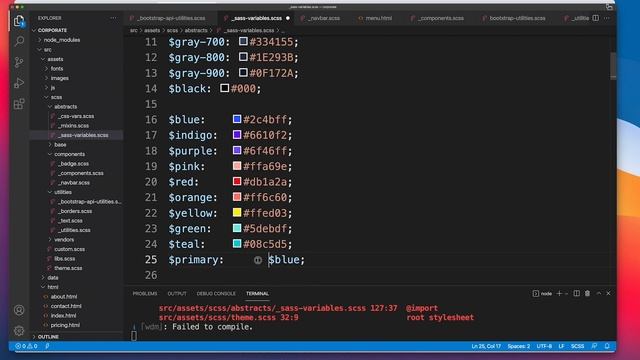Screen dimensions: 640x360
Task: Kill the terminal with trash icon
Action: pyautogui.click(x=587, y=293)
